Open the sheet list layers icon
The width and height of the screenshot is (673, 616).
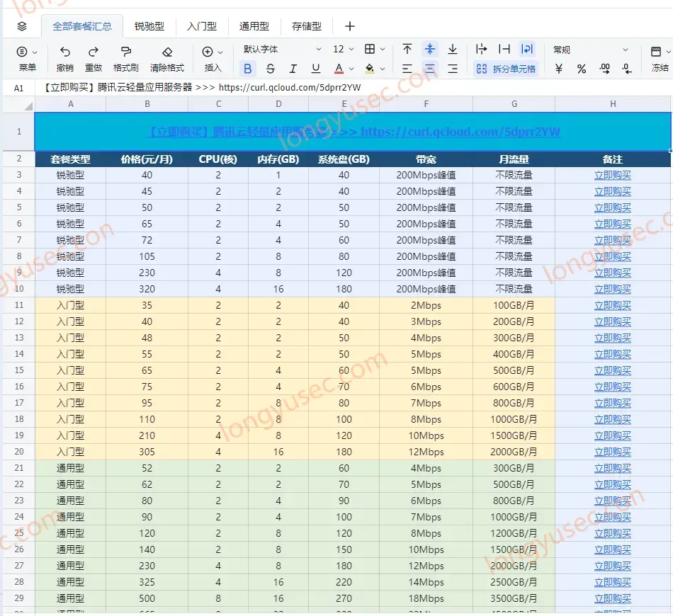pos(22,27)
